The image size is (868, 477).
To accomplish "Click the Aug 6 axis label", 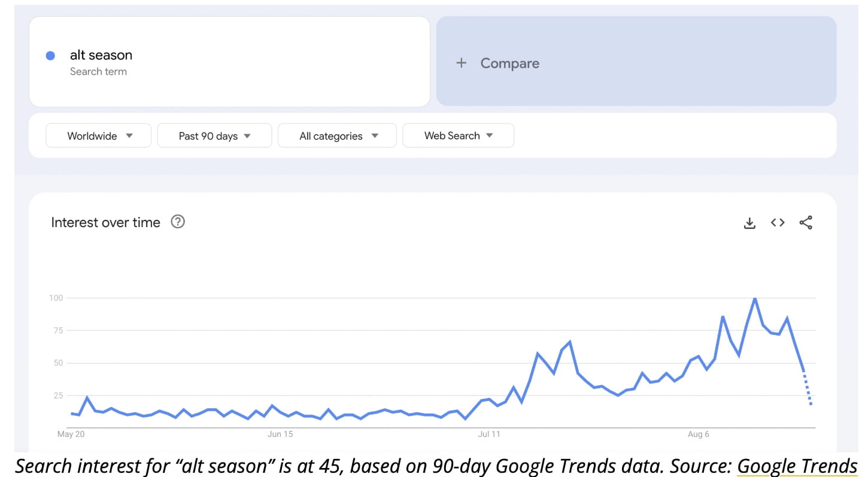I will point(698,434).
